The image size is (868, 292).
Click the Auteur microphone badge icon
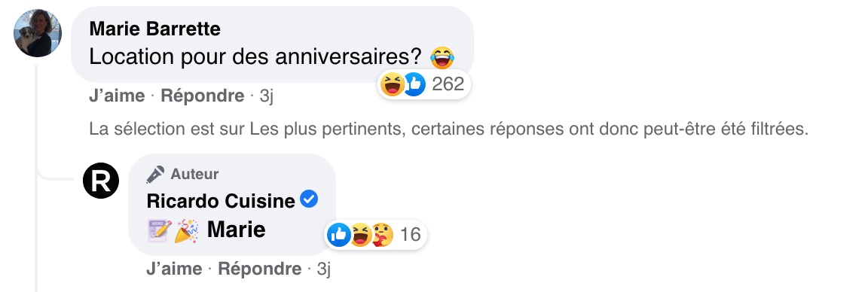(x=155, y=174)
